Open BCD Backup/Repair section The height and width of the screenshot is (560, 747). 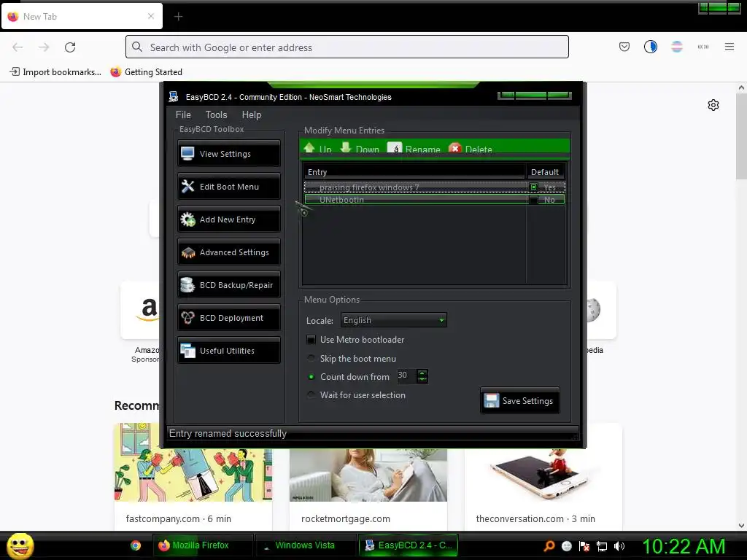(228, 285)
